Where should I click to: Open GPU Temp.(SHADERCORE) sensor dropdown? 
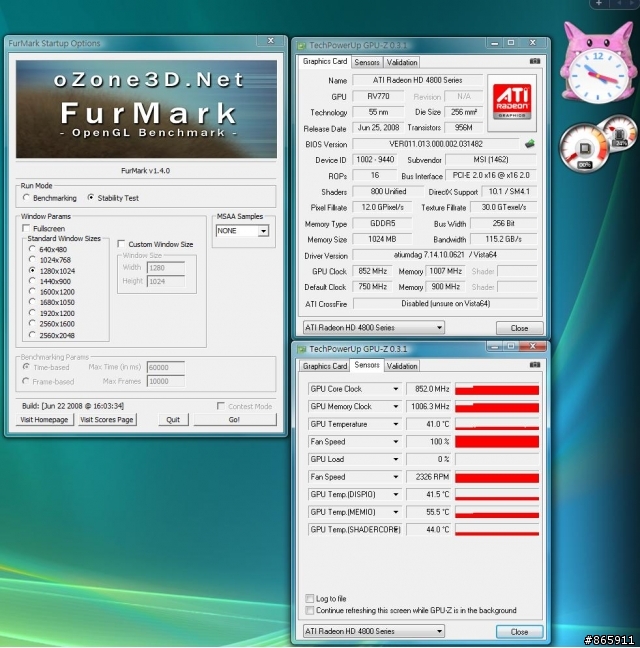(395, 529)
